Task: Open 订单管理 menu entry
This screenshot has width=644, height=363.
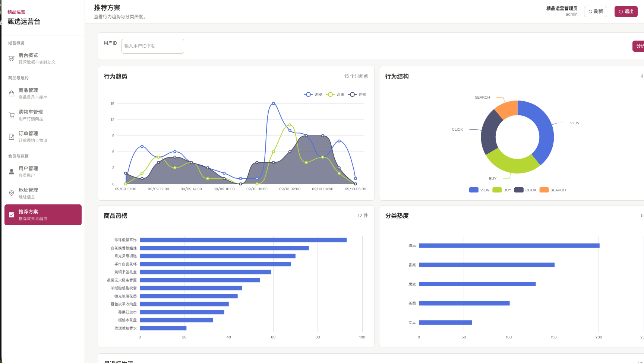Action: click(43, 137)
